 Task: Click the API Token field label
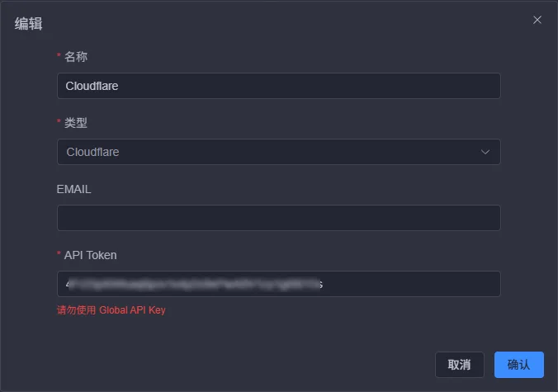[x=91, y=255]
